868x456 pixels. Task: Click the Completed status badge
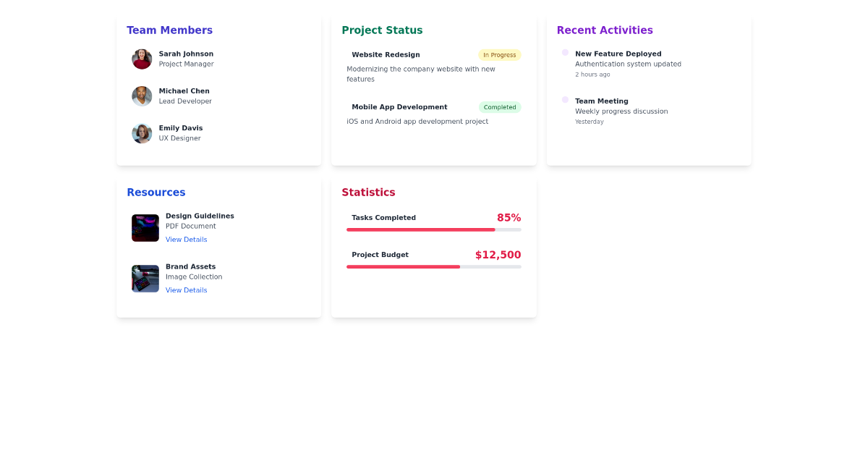(x=500, y=106)
